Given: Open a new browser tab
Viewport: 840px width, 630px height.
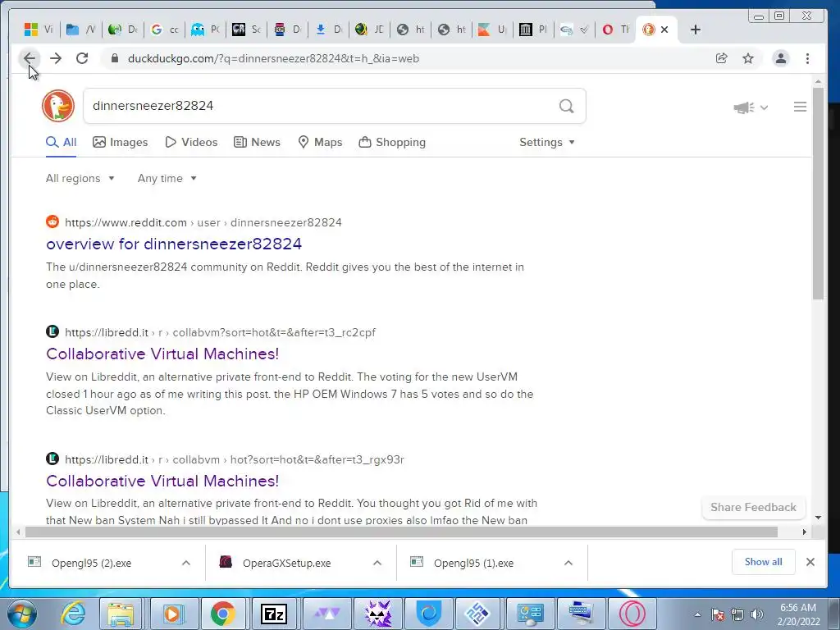Looking at the screenshot, I should pyautogui.click(x=696, y=30).
